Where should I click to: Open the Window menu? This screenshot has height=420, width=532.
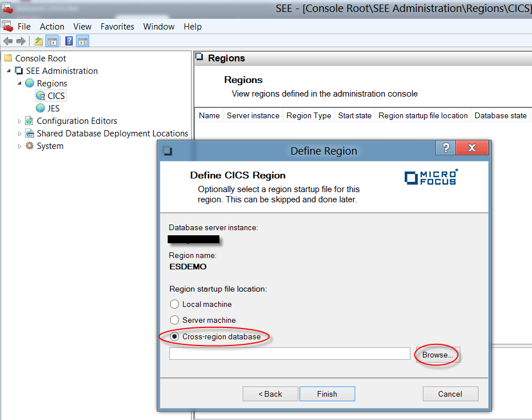159,27
